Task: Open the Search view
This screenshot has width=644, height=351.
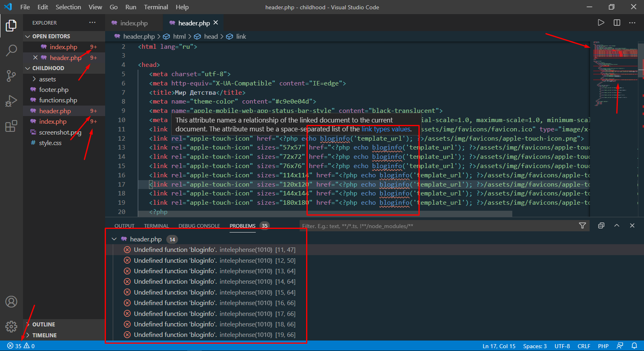Action: (11, 50)
